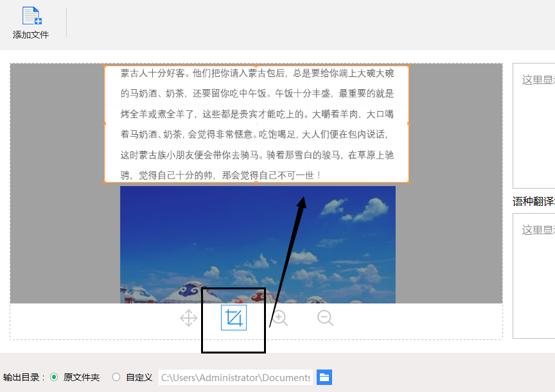
Task: Open the blue folder browser for output path
Action: [324, 377]
